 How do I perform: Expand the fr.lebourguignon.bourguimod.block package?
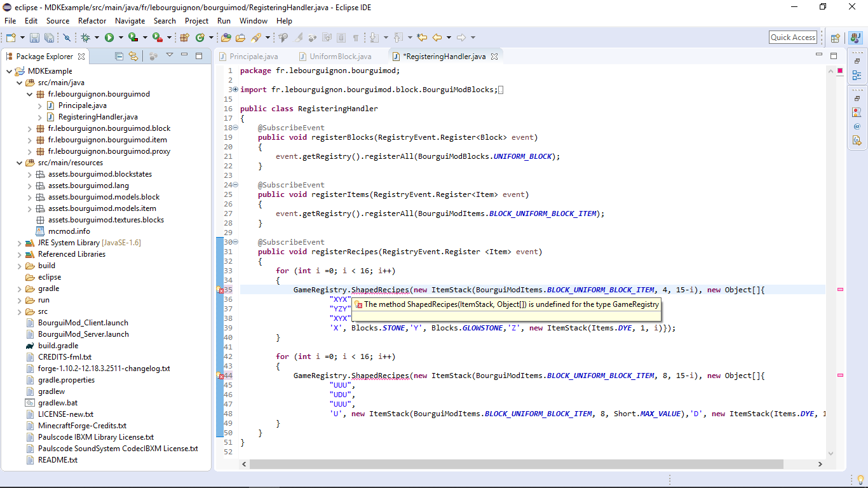click(29, 128)
